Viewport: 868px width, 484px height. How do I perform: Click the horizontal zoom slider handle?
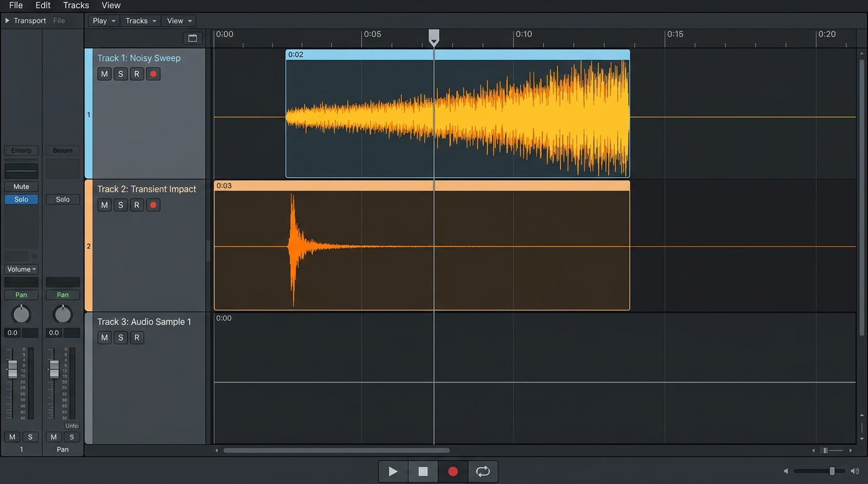825,451
